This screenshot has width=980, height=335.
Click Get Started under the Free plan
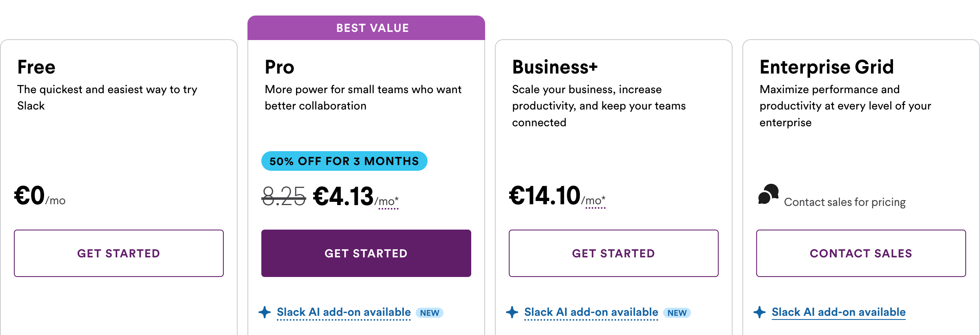coord(118,253)
